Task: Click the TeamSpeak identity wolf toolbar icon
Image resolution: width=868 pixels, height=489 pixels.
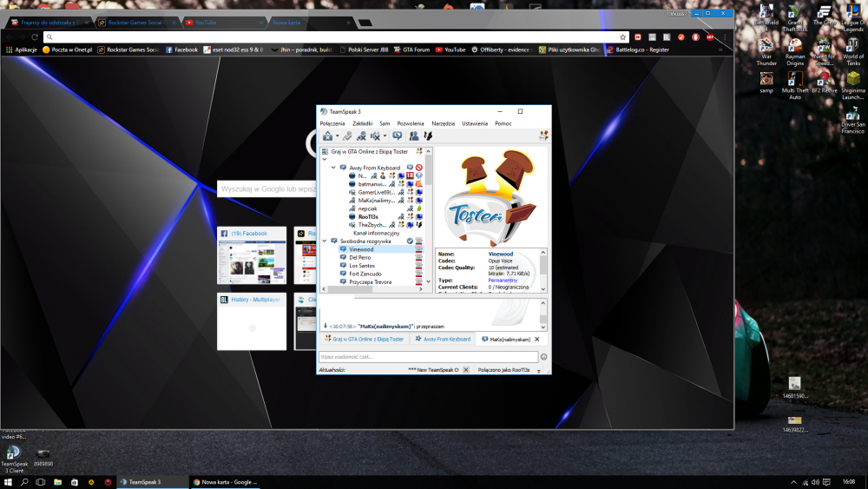Action: (428, 136)
